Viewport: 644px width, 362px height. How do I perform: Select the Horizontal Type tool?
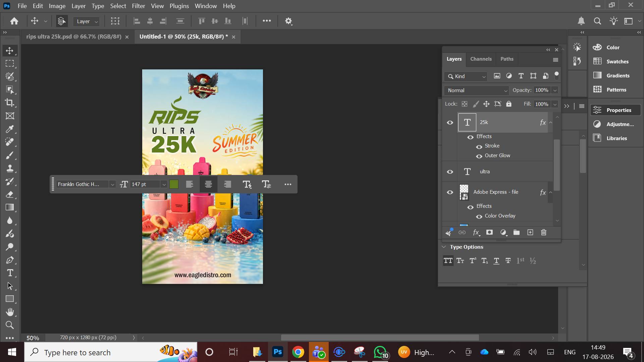tap(10, 273)
